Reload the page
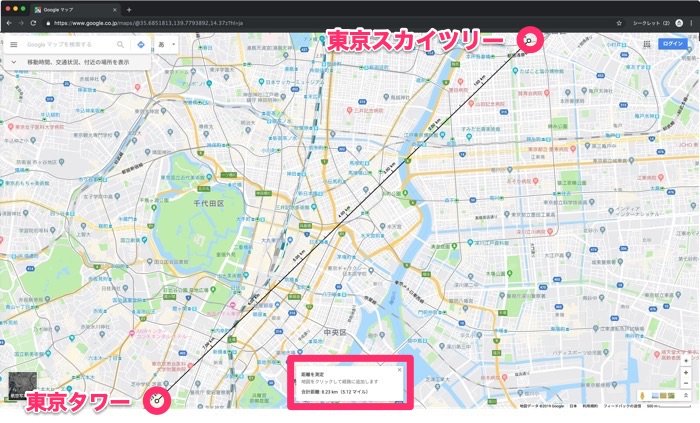The height and width of the screenshot is (423, 700). pyautogui.click(x=33, y=23)
